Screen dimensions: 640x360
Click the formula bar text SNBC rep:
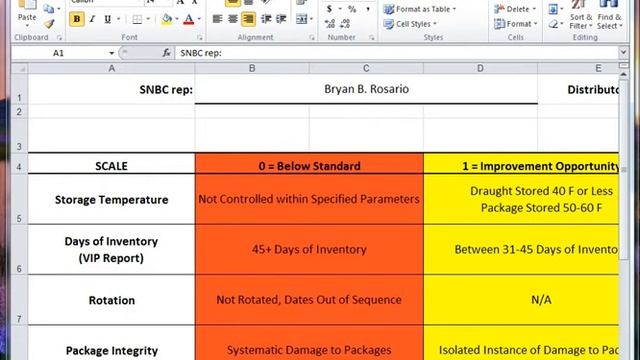point(201,53)
